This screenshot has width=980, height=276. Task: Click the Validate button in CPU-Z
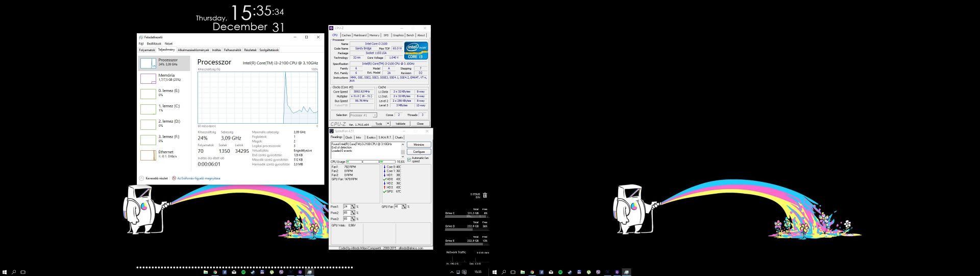click(401, 124)
